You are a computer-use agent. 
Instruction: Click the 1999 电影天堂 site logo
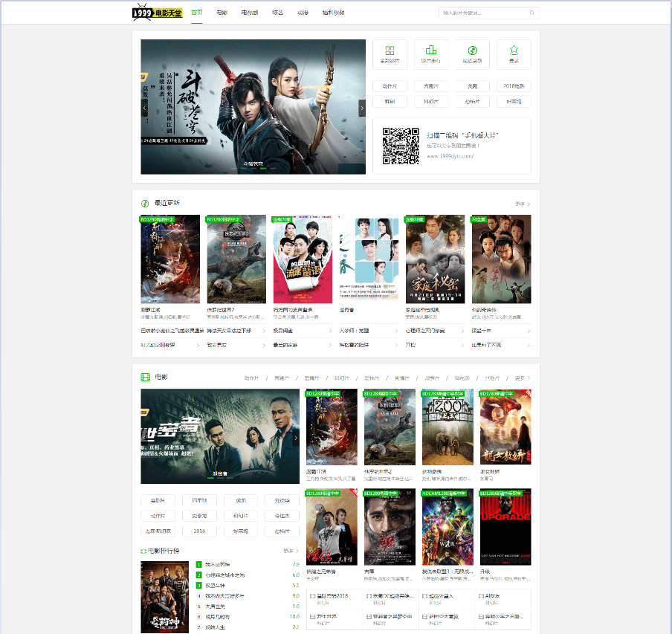[x=158, y=13]
